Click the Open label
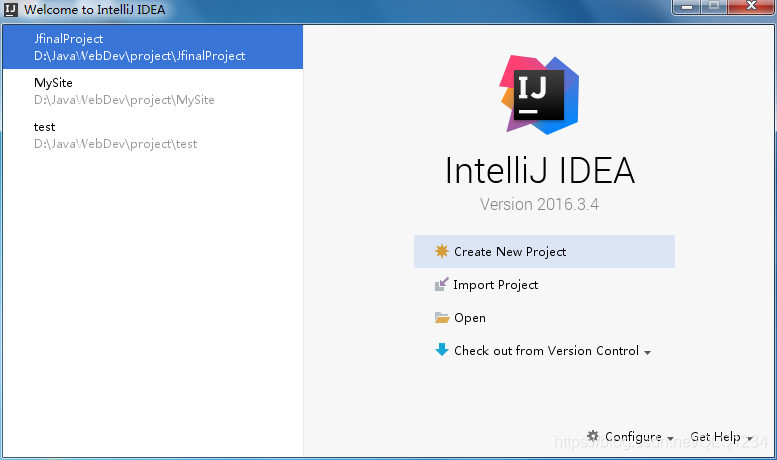Screen dimensions: 777x460 (470, 318)
